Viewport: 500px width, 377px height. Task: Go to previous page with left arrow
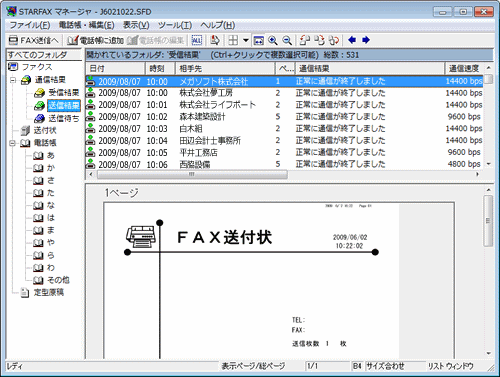(x=352, y=40)
